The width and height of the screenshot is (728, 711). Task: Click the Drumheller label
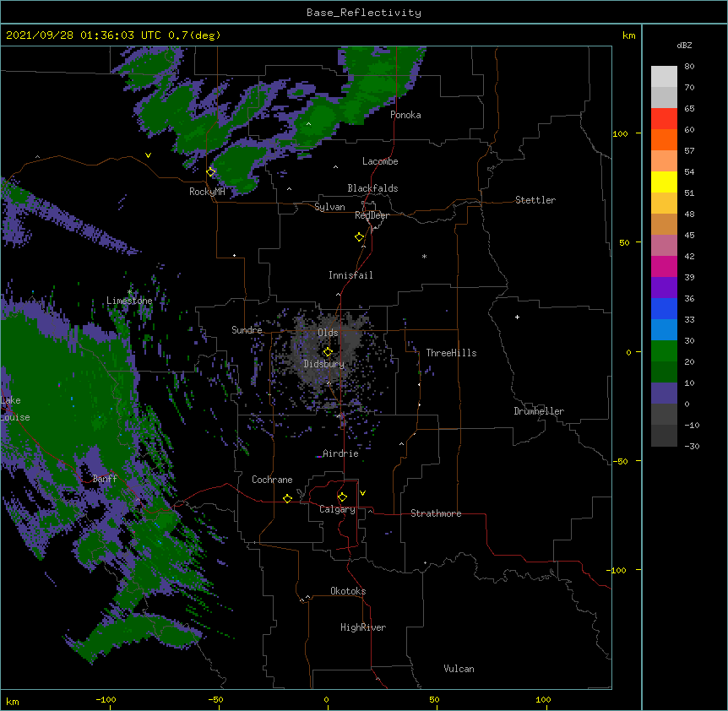point(539,411)
